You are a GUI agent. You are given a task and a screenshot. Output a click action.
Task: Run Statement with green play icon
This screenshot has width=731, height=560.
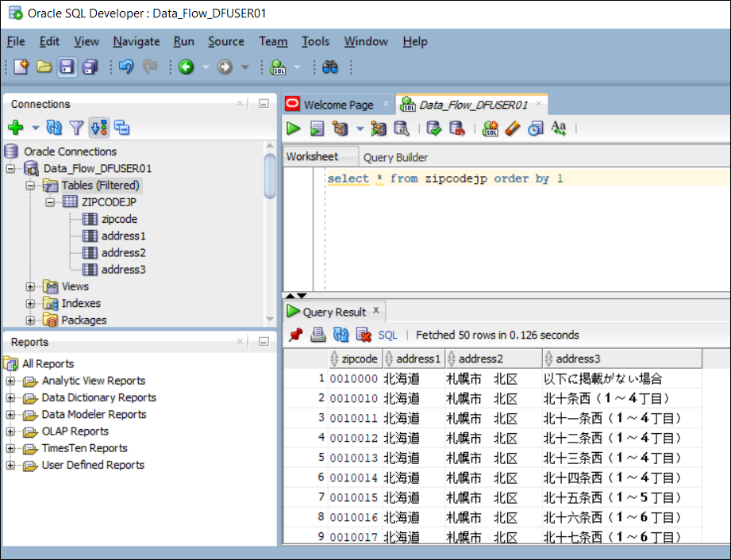293,128
